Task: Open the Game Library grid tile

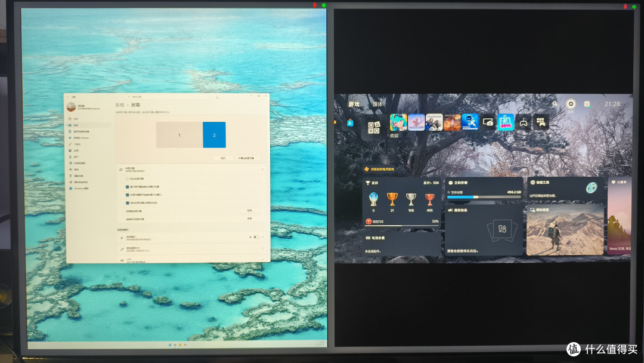Action: [x=541, y=122]
